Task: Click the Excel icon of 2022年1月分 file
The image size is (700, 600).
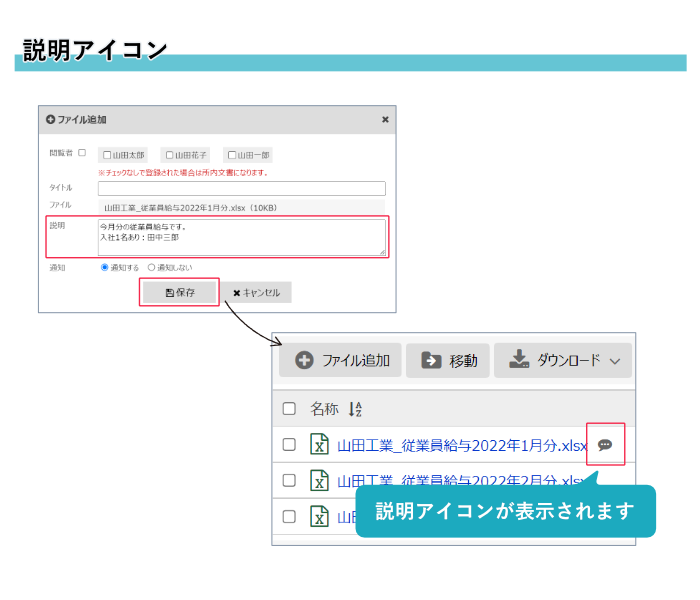Action: (x=319, y=445)
